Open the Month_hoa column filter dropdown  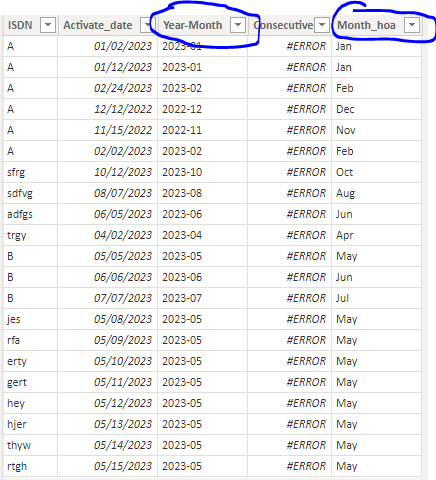tap(412, 25)
